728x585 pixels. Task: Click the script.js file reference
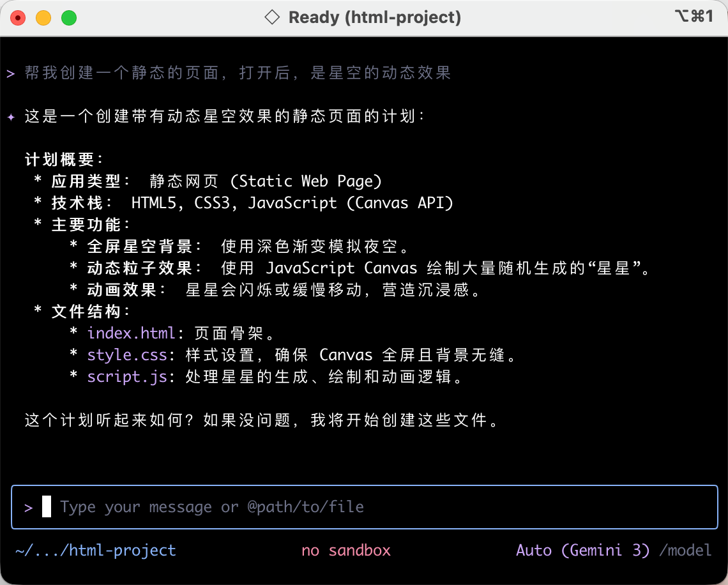(126, 377)
